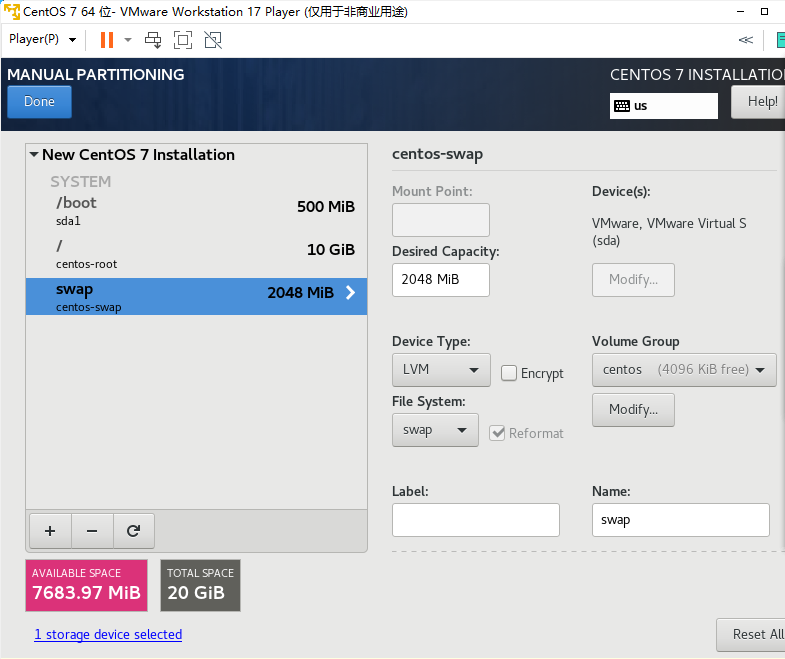The width and height of the screenshot is (785, 659).
Task: Collapse New CentOS 7 Installation tree
Action: click(34, 155)
